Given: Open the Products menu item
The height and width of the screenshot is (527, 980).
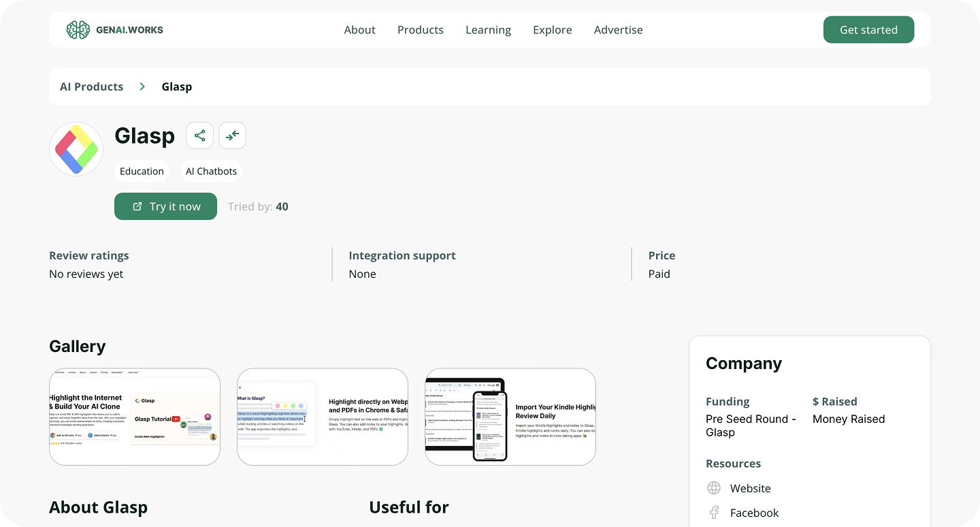Looking at the screenshot, I should (x=421, y=30).
